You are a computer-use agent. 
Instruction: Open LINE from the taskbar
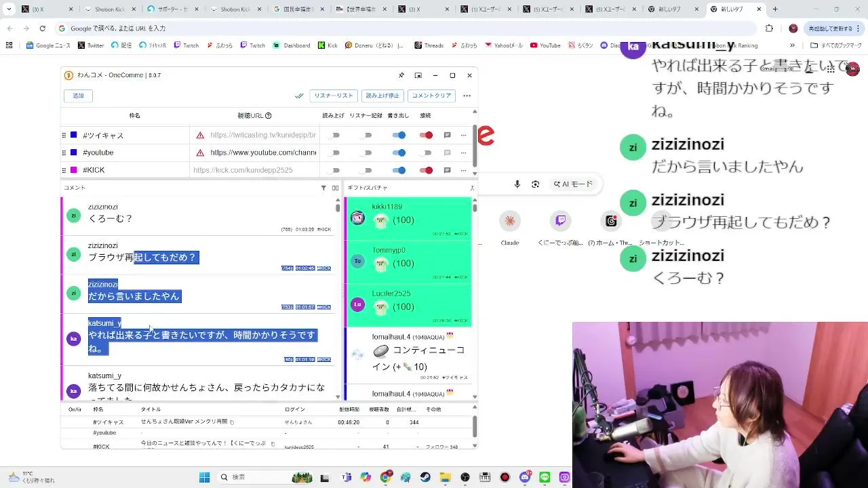pyautogui.click(x=545, y=477)
